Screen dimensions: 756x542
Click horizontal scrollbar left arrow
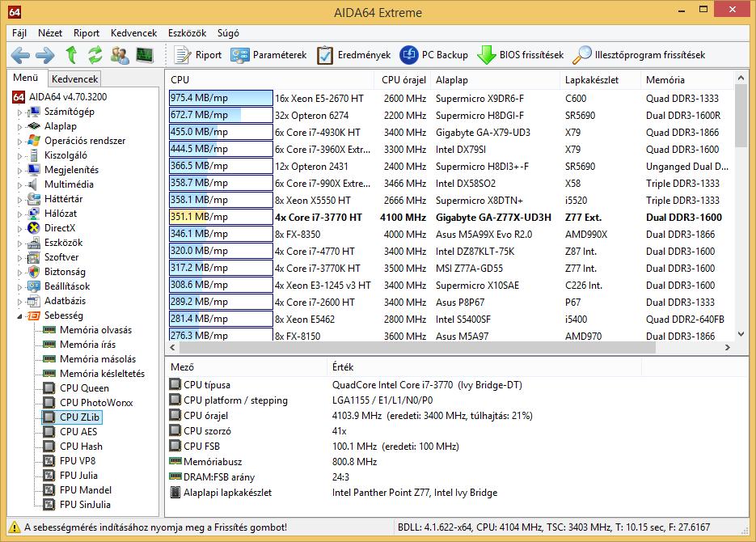click(173, 347)
